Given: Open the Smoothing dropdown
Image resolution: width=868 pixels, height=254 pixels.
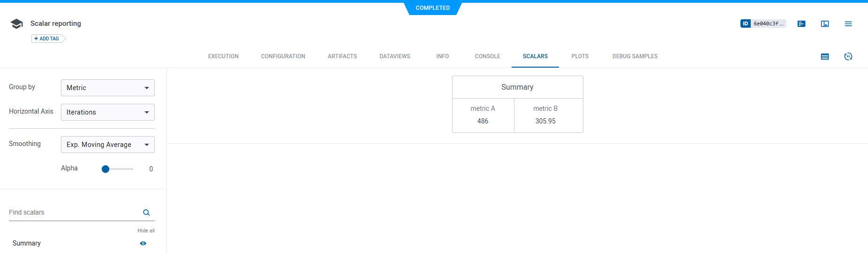Looking at the screenshot, I should point(107,145).
